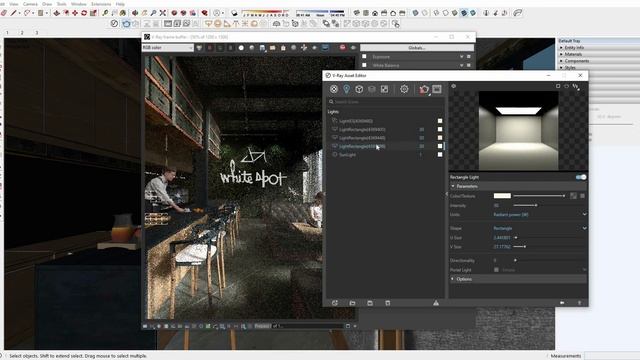Image resolution: width=640 pixels, height=360 pixels.
Task: Toggle the first light's enable checkbox
Action: coord(440,121)
